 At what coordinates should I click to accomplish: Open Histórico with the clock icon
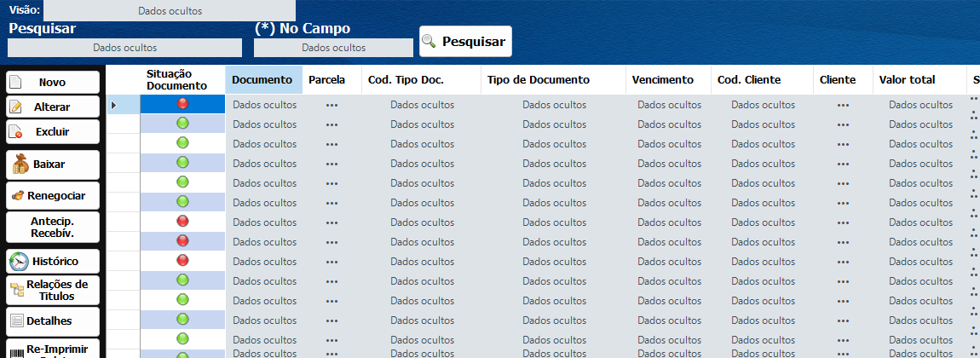pos(53,261)
